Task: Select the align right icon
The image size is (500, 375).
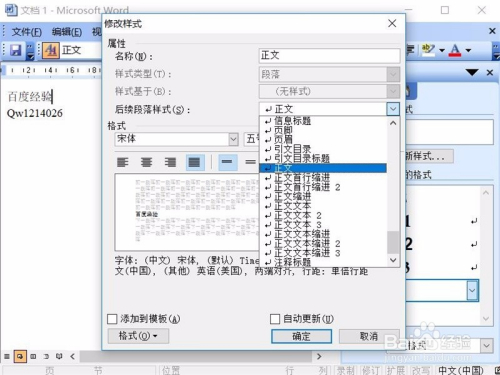Action: tap(170, 162)
